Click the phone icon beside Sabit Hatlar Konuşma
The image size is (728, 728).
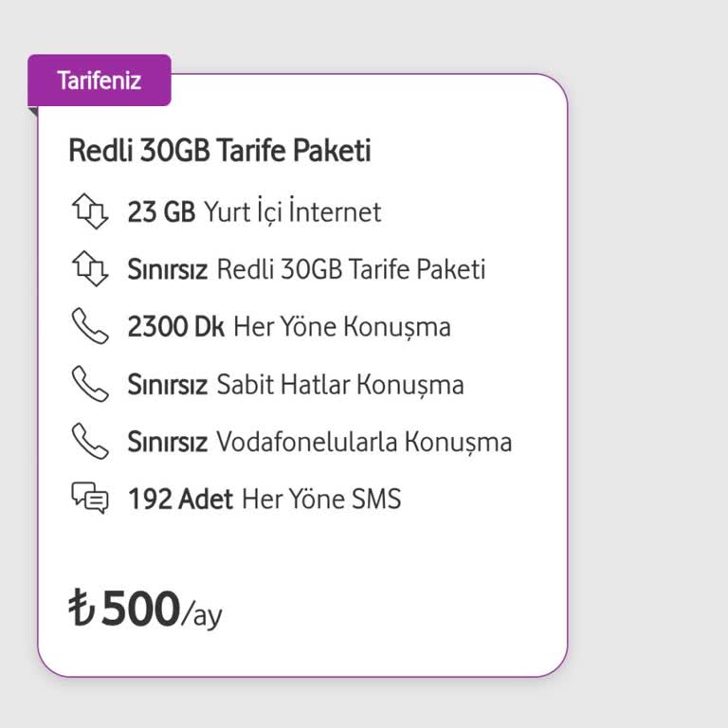[x=90, y=384]
